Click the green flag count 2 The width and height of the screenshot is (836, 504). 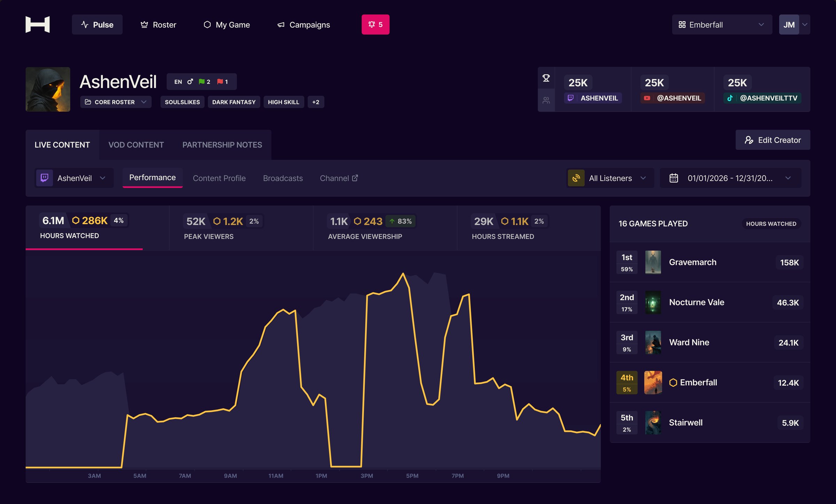[204, 82]
